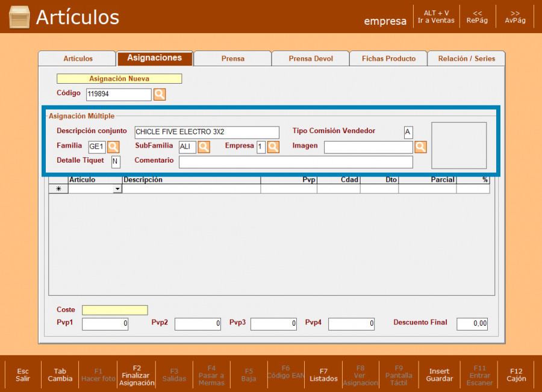This screenshot has width=542, height=392.
Task: Switch to the Prensa tab
Action: 232,58
